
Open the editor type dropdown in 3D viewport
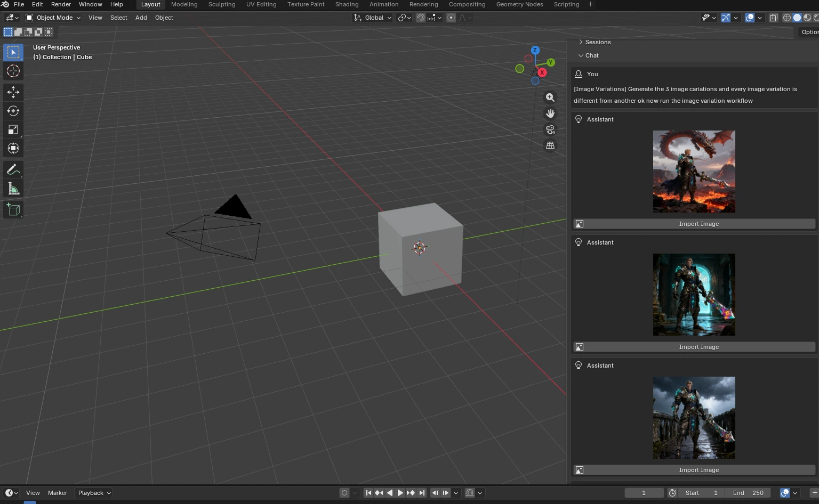tap(12, 18)
